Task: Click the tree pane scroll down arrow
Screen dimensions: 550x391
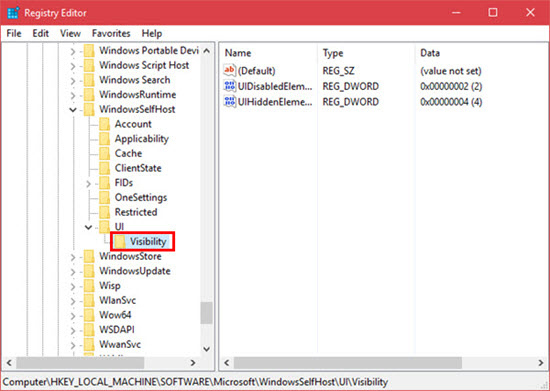Action: point(207,349)
